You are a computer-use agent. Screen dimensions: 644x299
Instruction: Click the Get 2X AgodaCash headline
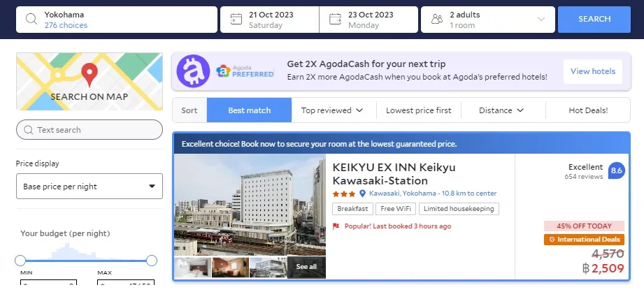(x=366, y=64)
